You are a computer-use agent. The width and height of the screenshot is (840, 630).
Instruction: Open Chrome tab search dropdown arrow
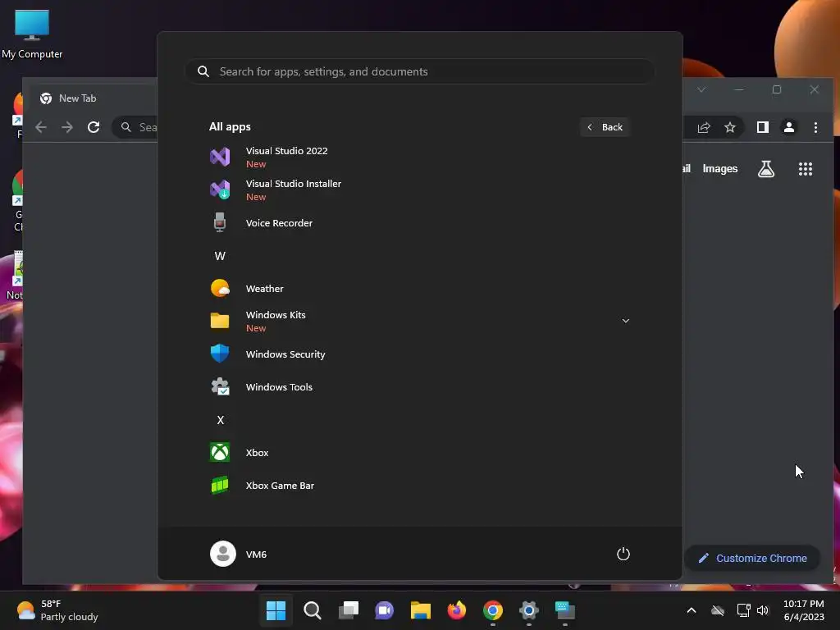[x=701, y=89]
